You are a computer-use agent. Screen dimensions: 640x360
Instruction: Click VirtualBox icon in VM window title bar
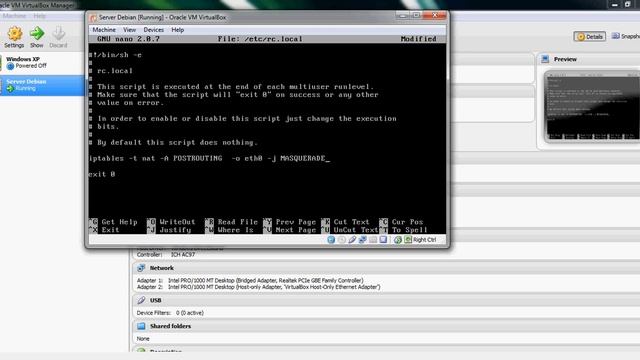coord(93,18)
